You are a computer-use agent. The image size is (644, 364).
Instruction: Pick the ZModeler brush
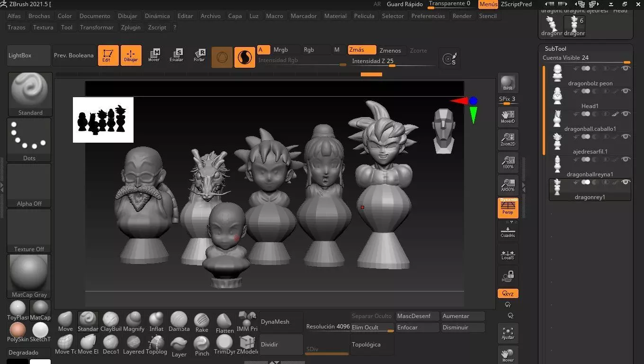tap(247, 346)
